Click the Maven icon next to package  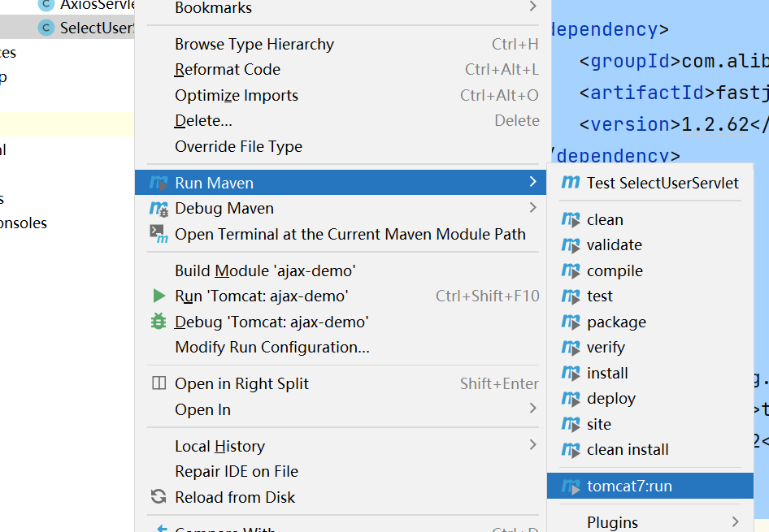pos(571,322)
